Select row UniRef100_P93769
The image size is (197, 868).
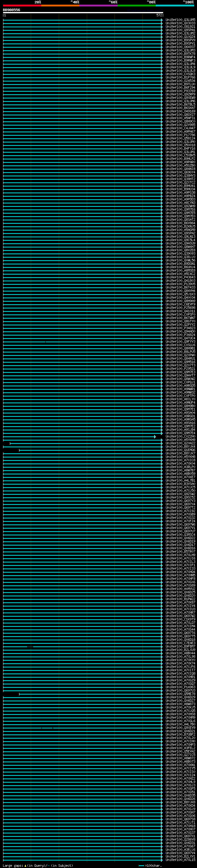[180, 91]
